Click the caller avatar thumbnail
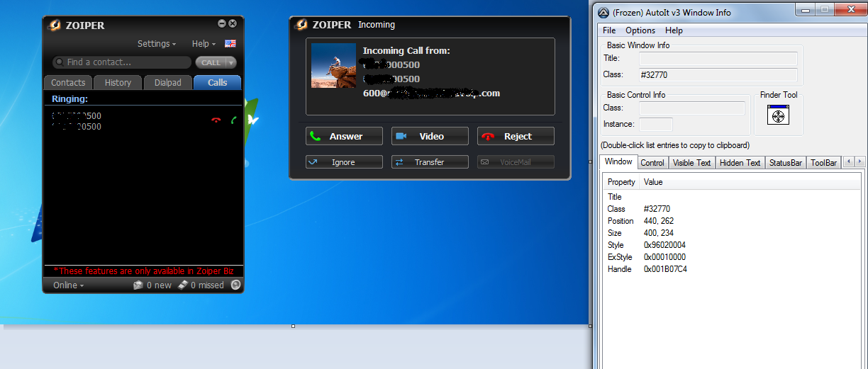Image resolution: width=868 pixels, height=369 pixels. click(x=333, y=66)
